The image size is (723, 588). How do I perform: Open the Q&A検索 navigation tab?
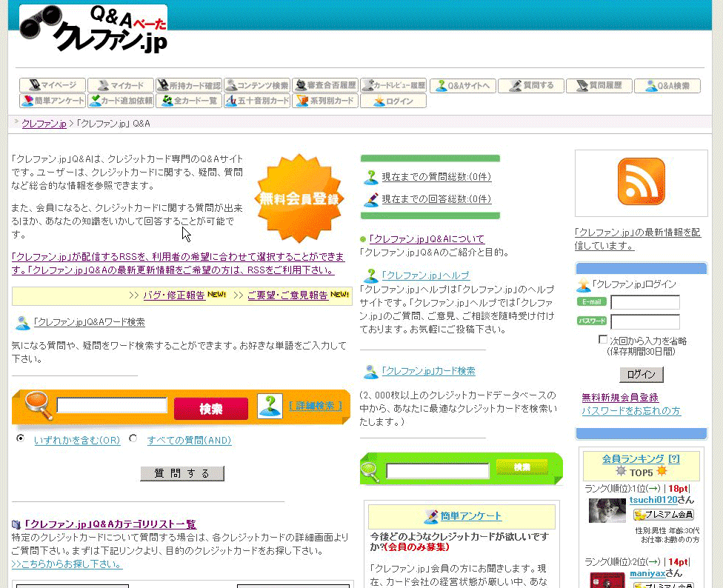click(x=667, y=85)
